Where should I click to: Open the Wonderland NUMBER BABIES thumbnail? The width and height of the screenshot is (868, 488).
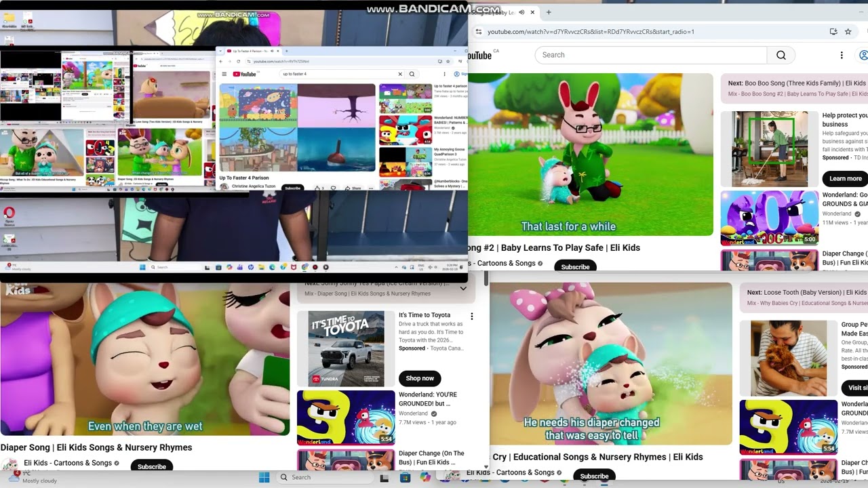click(x=405, y=130)
